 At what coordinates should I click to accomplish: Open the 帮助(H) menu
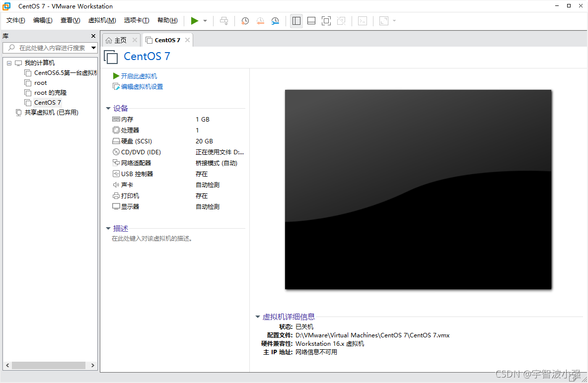coord(167,20)
